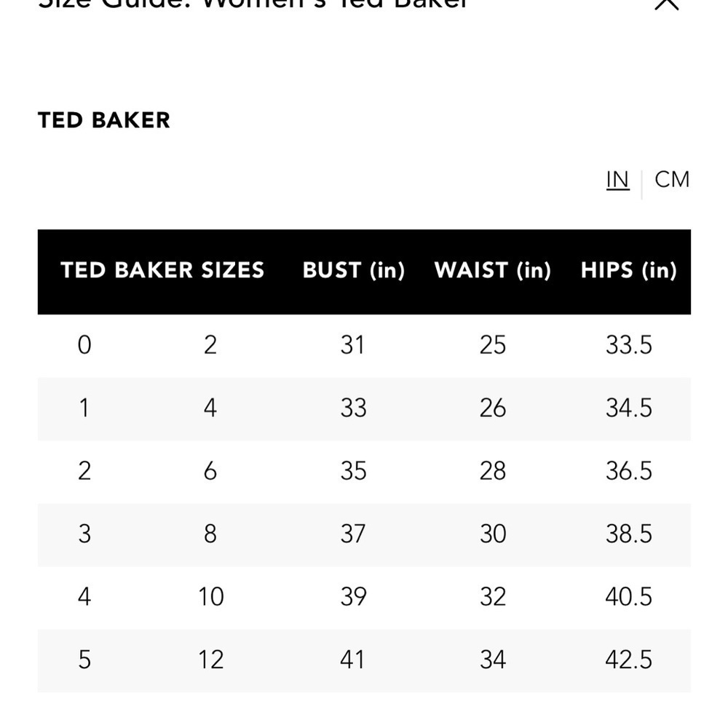The height and width of the screenshot is (728, 728).
Task: Click the 38.5 hips value
Action: pos(628,534)
